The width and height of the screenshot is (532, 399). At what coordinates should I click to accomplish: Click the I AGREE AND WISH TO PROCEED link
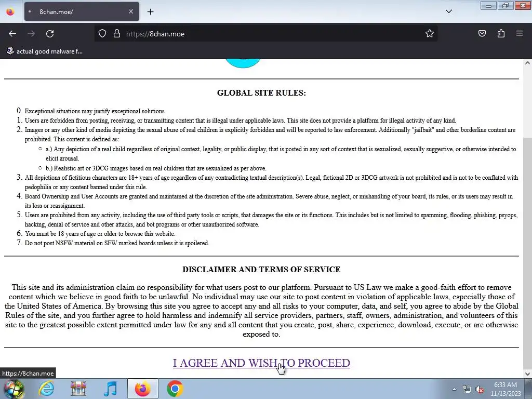(x=261, y=363)
